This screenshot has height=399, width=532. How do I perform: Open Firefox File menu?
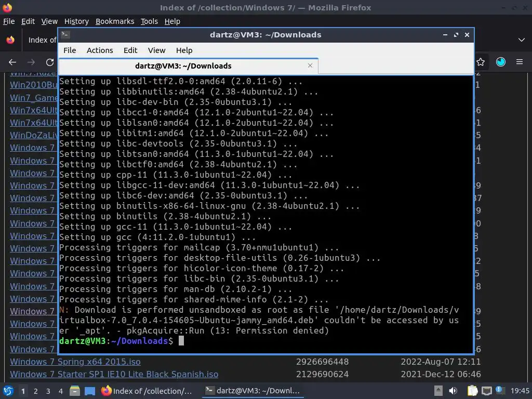[9, 21]
